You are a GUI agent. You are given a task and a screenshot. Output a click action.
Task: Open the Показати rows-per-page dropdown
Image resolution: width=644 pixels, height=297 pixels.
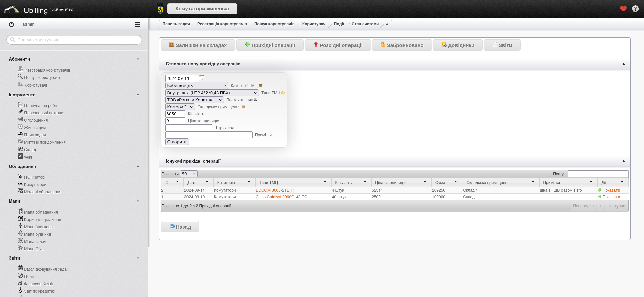coord(189,174)
